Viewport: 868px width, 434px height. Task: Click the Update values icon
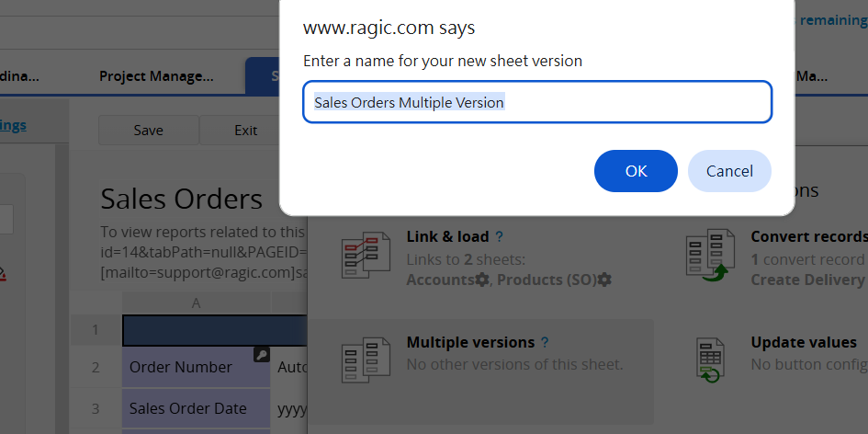[710, 360]
